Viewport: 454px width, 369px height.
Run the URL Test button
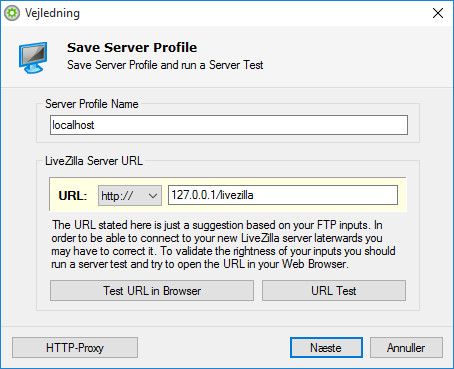pyautogui.click(x=334, y=291)
